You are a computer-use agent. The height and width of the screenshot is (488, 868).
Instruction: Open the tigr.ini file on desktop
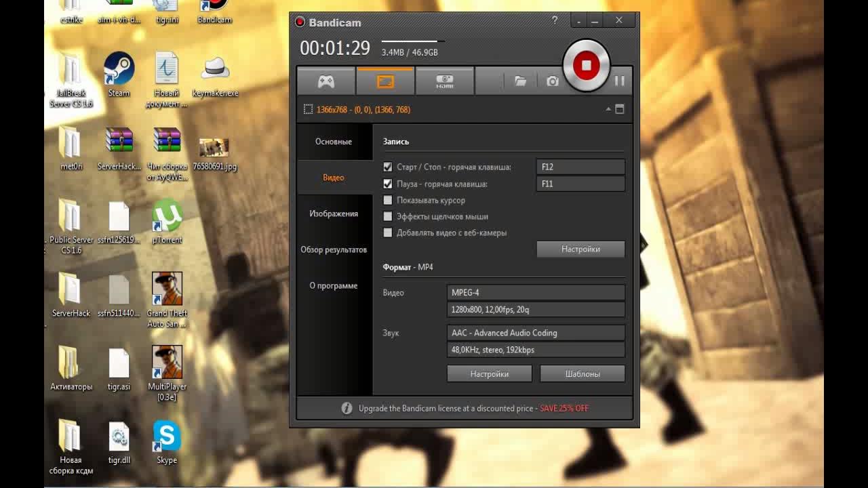click(166, 12)
